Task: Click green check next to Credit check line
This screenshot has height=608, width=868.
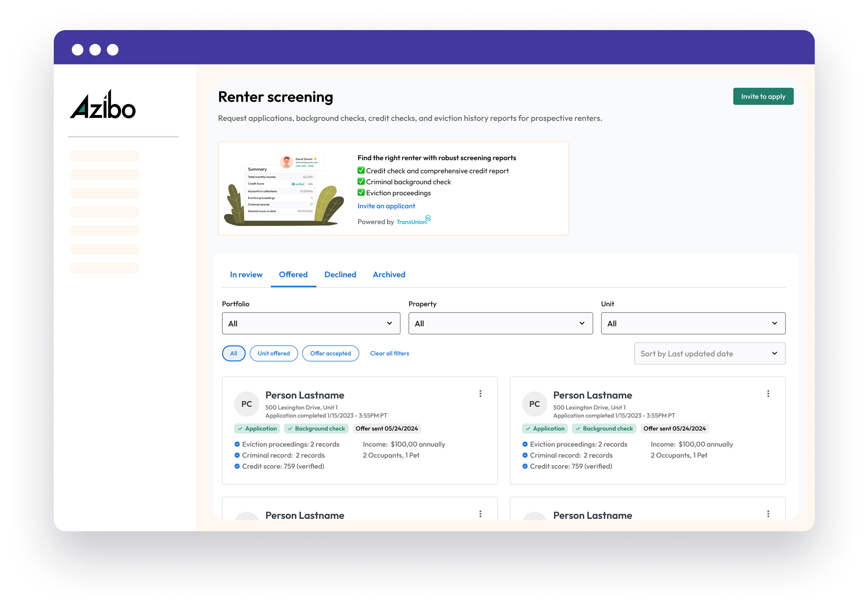Action: [x=361, y=171]
